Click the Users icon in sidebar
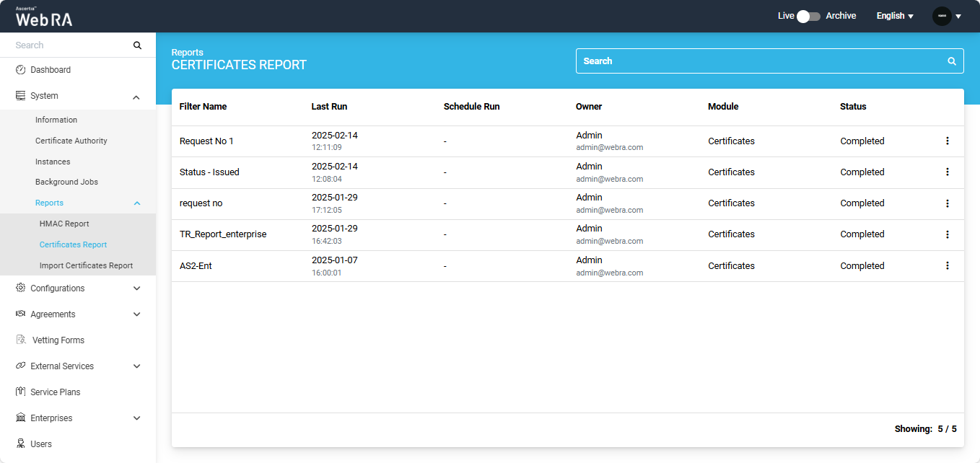The width and height of the screenshot is (980, 463). [20, 444]
